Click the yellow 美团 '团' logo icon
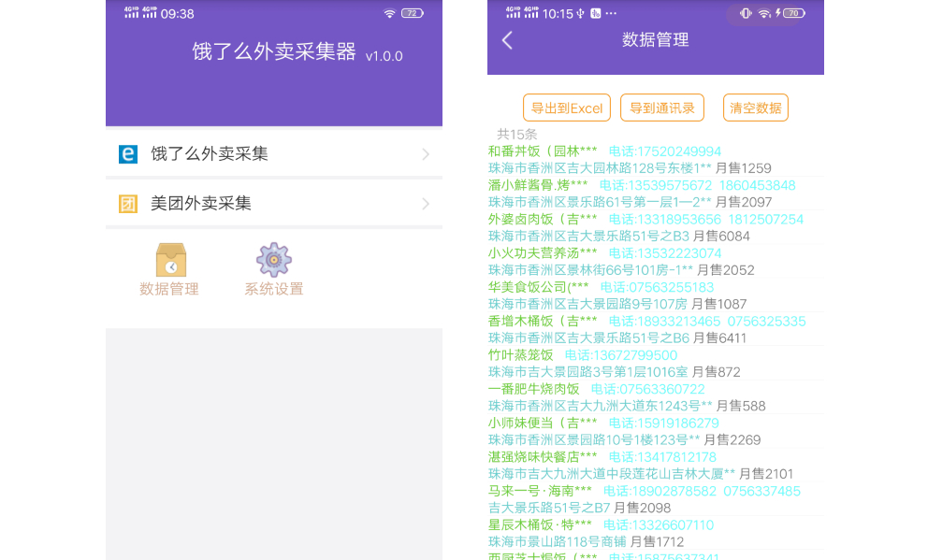The width and height of the screenshot is (928, 560). click(x=128, y=204)
